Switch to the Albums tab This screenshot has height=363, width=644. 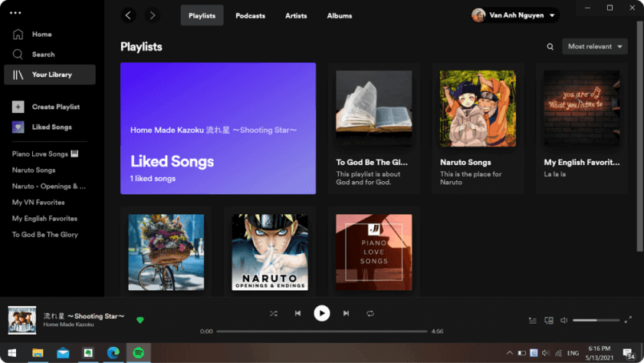(339, 15)
